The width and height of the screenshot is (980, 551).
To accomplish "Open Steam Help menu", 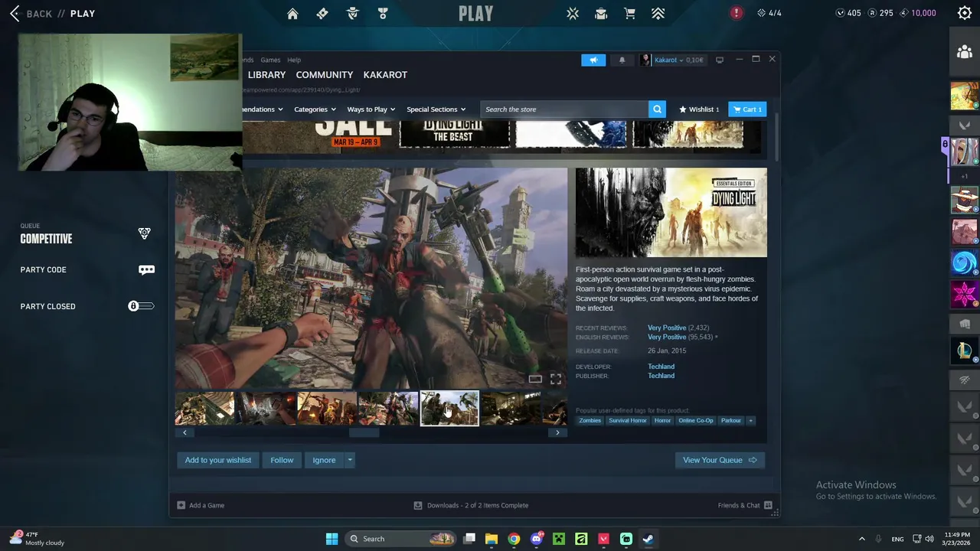I will 294,60.
